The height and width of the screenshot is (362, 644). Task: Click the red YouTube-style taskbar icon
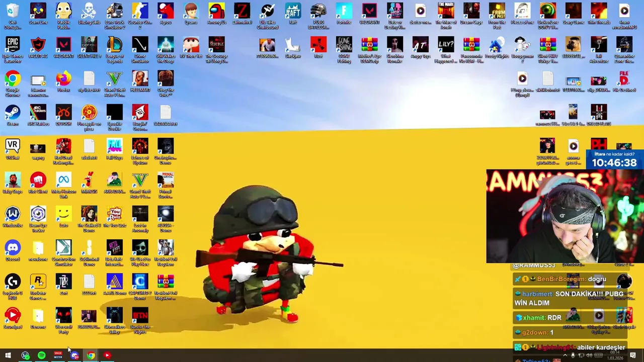tap(107, 355)
